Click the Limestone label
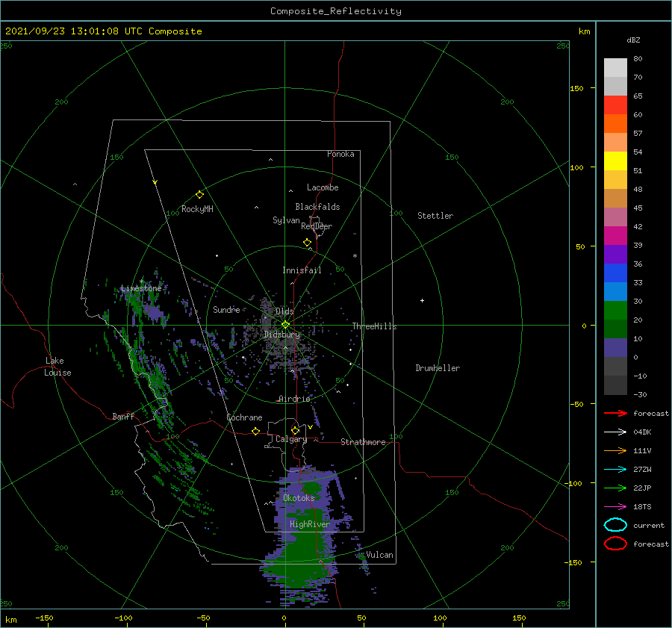The height and width of the screenshot is (628, 672). (141, 288)
